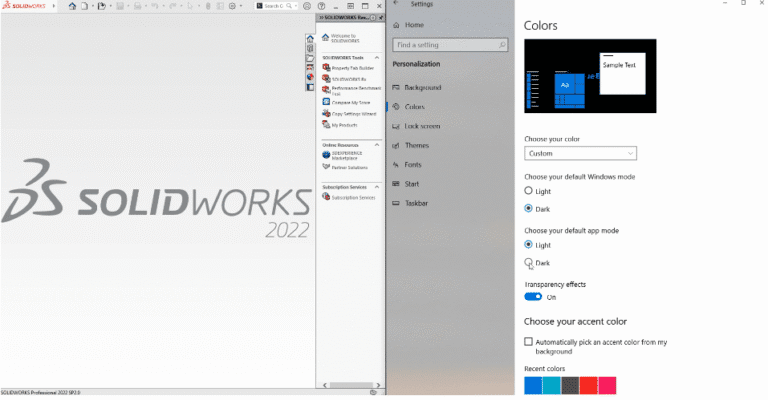
Task: Open the search box dropdown arrow in SolidWorks
Action: [296, 6]
